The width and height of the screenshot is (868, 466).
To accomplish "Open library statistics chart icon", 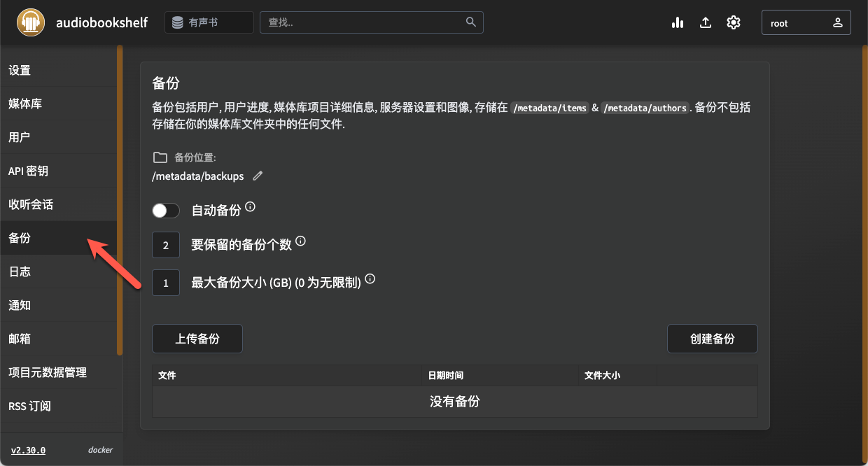I will point(678,22).
